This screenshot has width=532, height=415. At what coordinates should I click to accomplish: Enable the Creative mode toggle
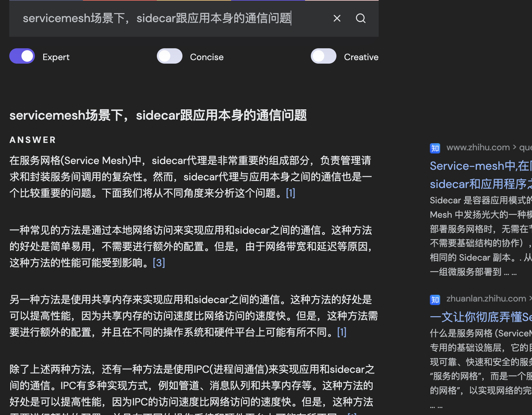pos(324,56)
